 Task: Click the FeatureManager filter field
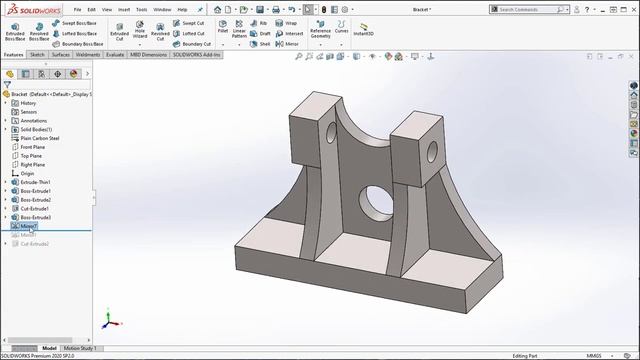pos(51,84)
